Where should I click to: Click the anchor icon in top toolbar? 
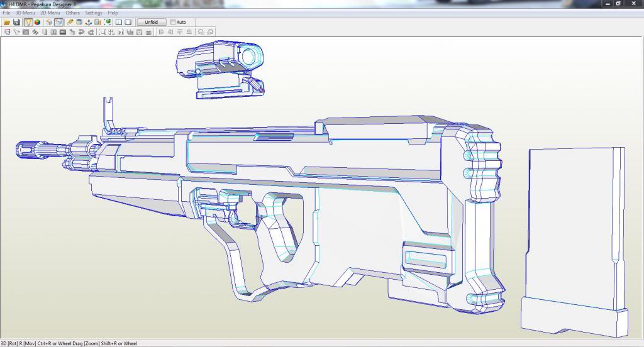click(88, 22)
